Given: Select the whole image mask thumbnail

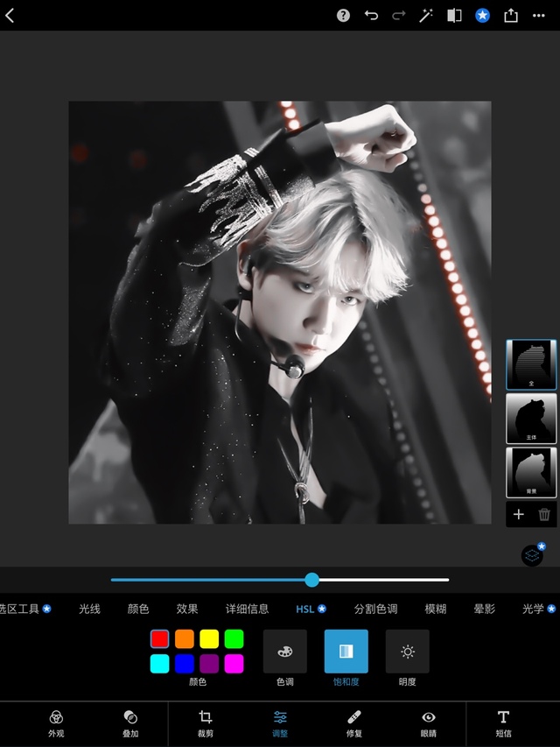Looking at the screenshot, I should click(x=531, y=364).
